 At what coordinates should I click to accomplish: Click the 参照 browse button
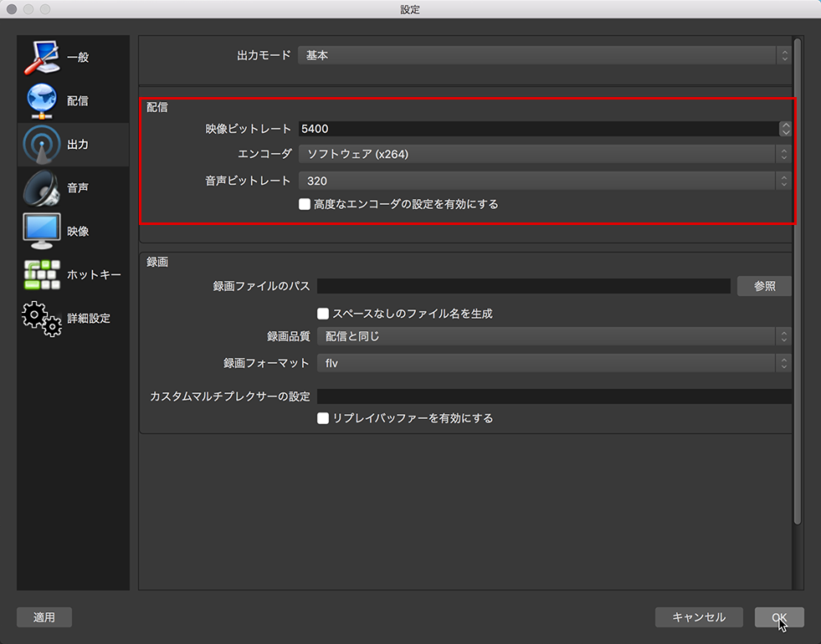pyautogui.click(x=764, y=286)
